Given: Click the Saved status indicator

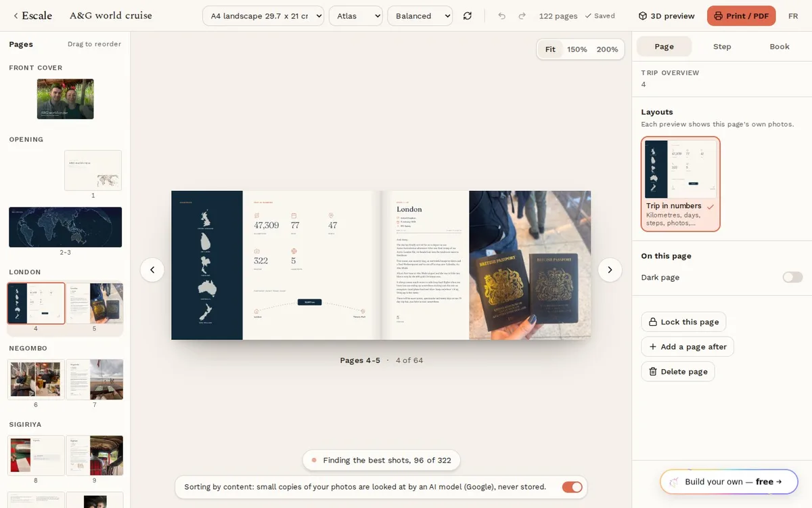Looking at the screenshot, I should pyautogui.click(x=600, y=16).
